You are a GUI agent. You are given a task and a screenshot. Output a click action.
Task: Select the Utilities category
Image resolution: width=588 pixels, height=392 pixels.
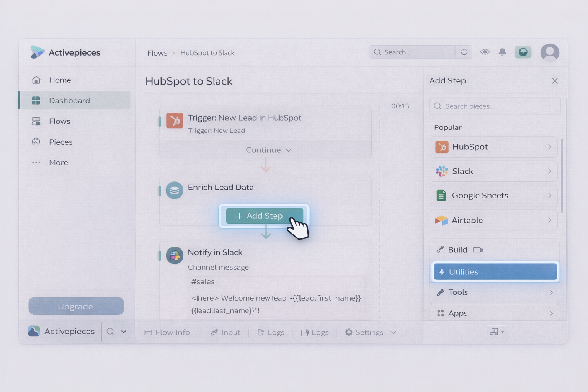(x=495, y=272)
